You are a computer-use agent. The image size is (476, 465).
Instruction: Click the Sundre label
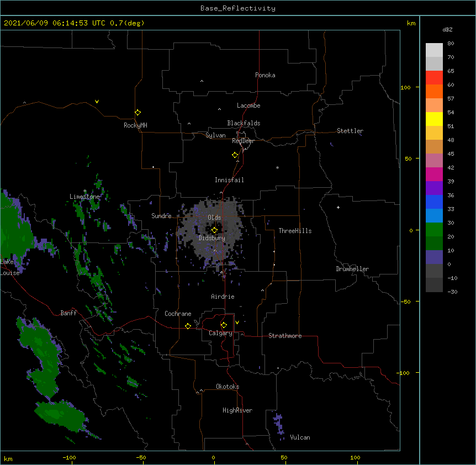click(x=161, y=216)
